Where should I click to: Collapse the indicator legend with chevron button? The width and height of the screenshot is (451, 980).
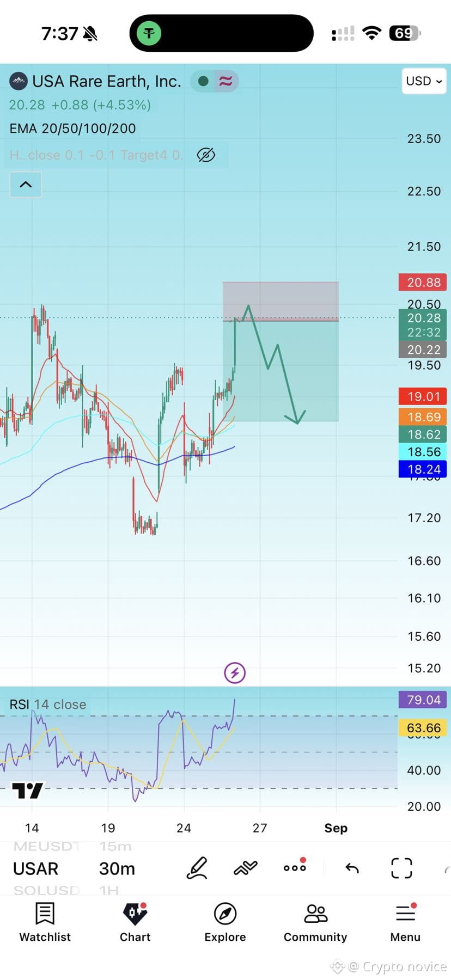tap(26, 185)
